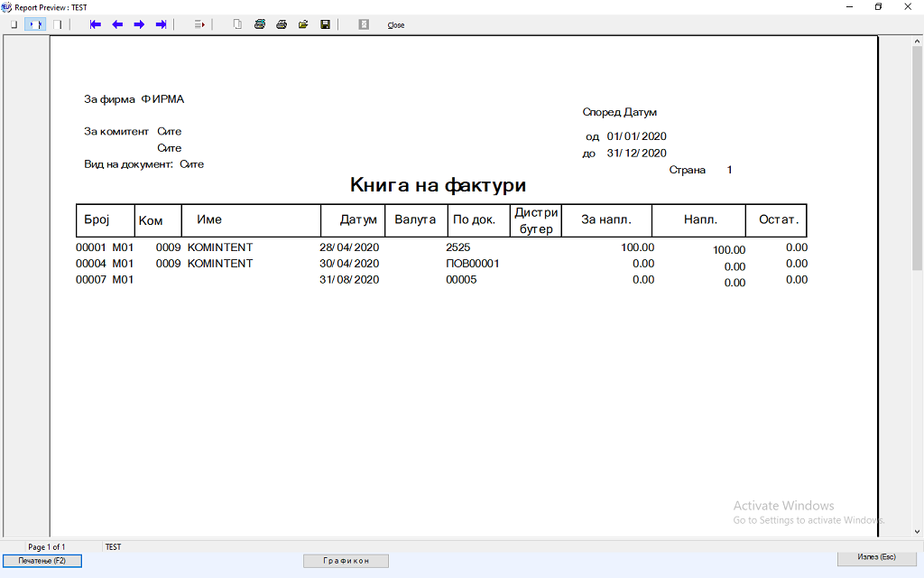Viewport: 924px width, 578px height.
Task: Select the page width zoom icon
Action: pyautogui.click(x=35, y=24)
